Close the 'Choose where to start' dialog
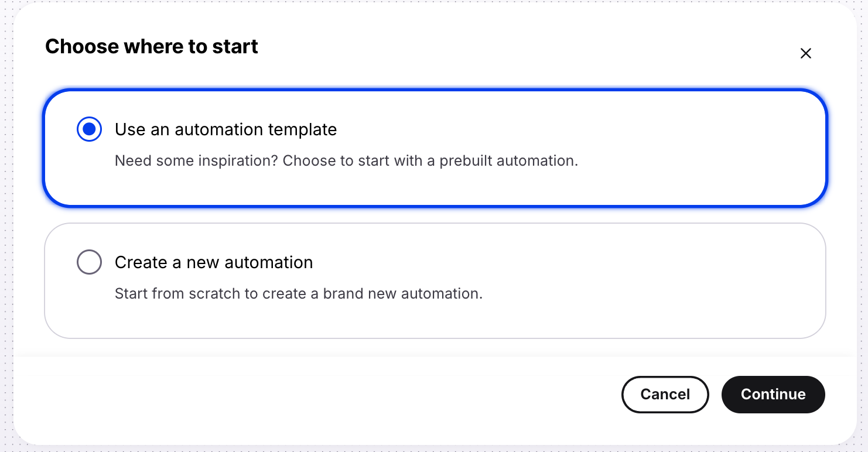Screen dimensions: 868x452 805,53
